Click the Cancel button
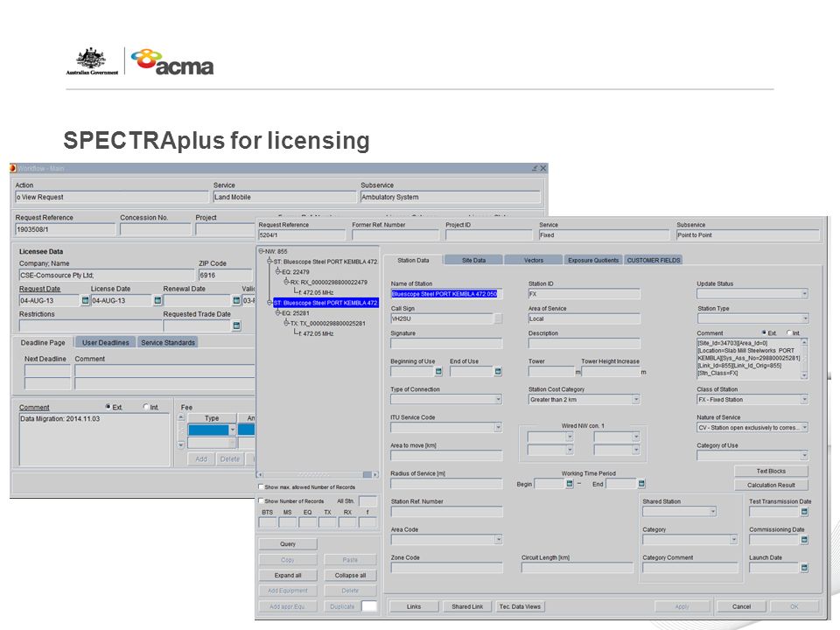Screen dimensions: 840x630 point(741,606)
